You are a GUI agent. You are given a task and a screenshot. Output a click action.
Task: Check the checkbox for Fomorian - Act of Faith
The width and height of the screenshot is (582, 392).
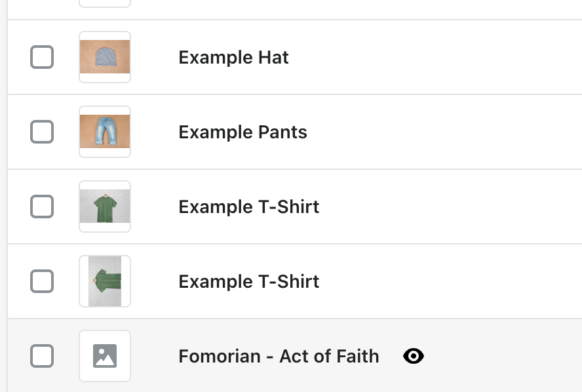(41, 356)
